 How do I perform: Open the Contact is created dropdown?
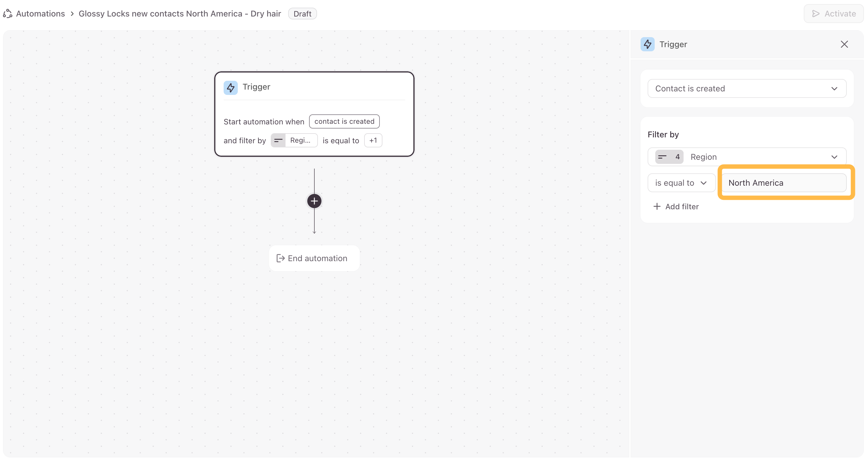pos(747,89)
